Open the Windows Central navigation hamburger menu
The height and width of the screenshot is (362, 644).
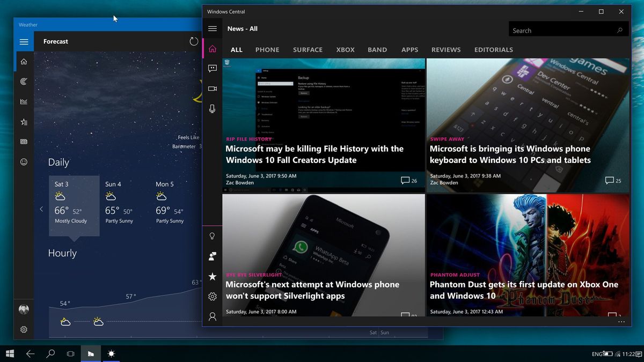coord(212,28)
